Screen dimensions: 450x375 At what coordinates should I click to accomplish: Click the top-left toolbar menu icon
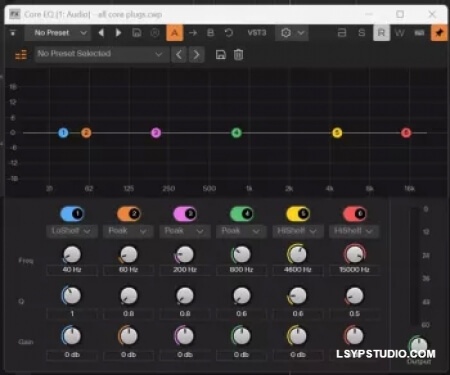13,33
